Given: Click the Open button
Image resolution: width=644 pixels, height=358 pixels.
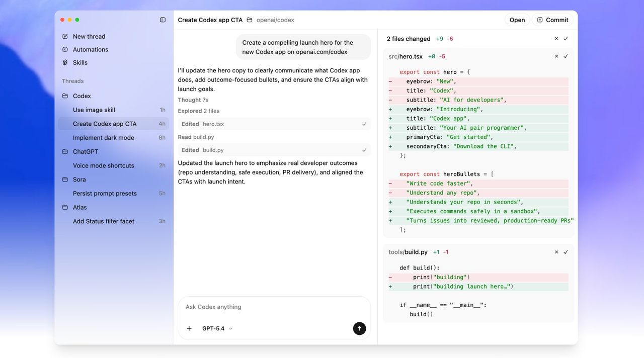Looking at the screenshot, I should pyautogui.click(x=517, y=20).
